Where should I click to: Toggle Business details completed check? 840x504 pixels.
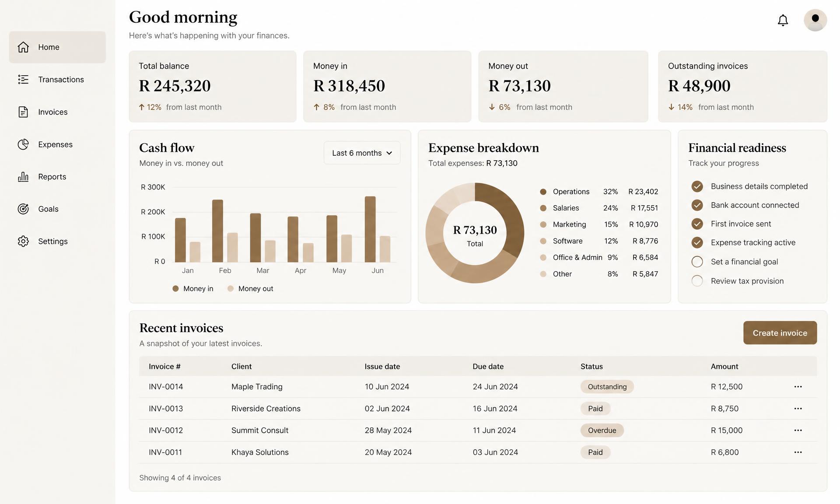click(697, 186)
